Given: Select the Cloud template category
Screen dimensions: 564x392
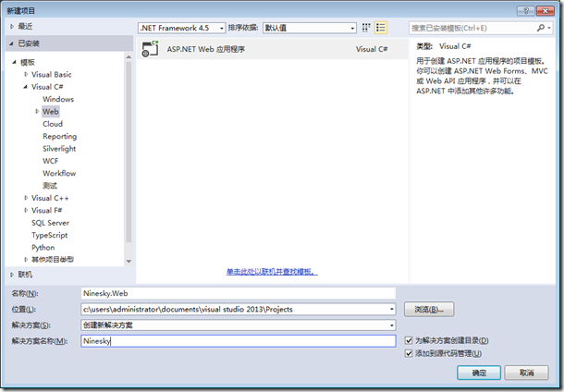Looking at the screenshot, I should [x=53, y=124].
